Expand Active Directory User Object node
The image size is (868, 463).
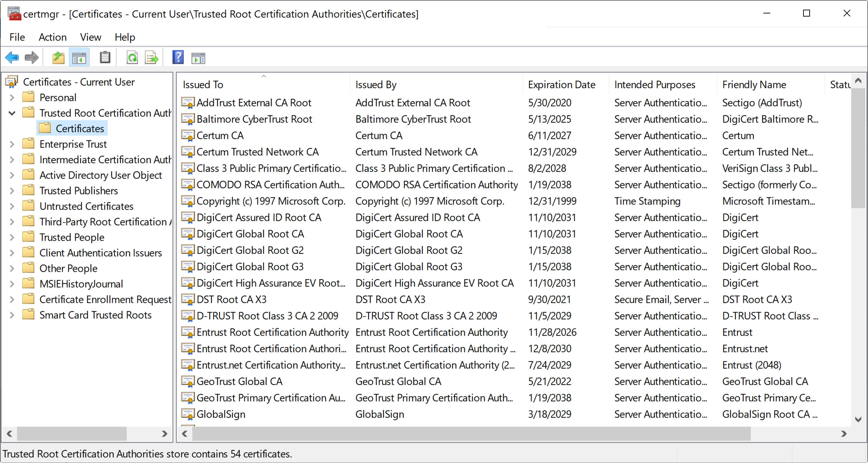point(12,175)
